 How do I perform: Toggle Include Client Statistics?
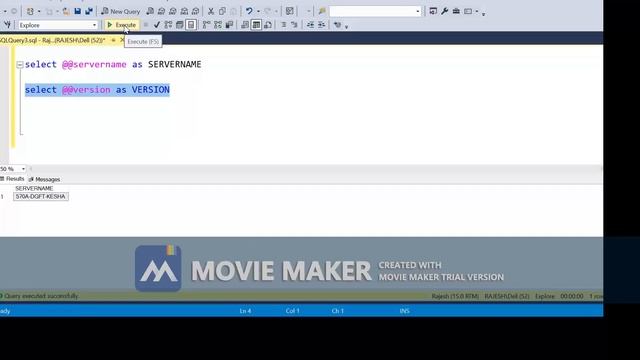coord(229,25)
